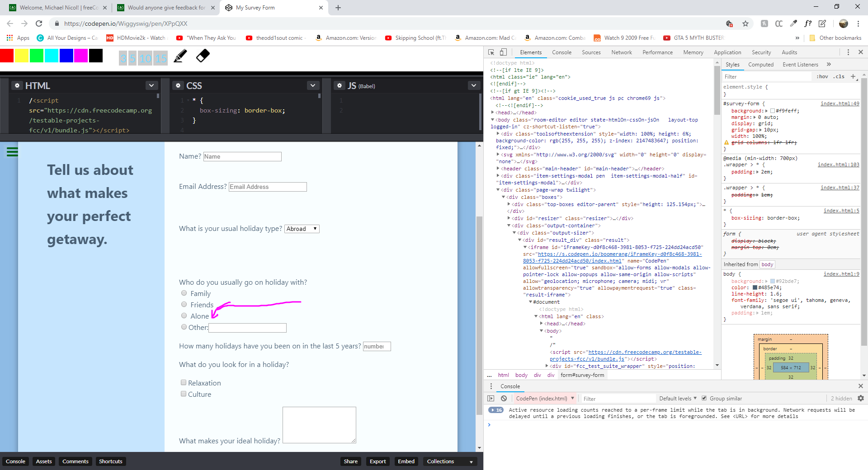Click the browser forward arrow
Screen dimensions: 868x470
[x=24, y=23]
